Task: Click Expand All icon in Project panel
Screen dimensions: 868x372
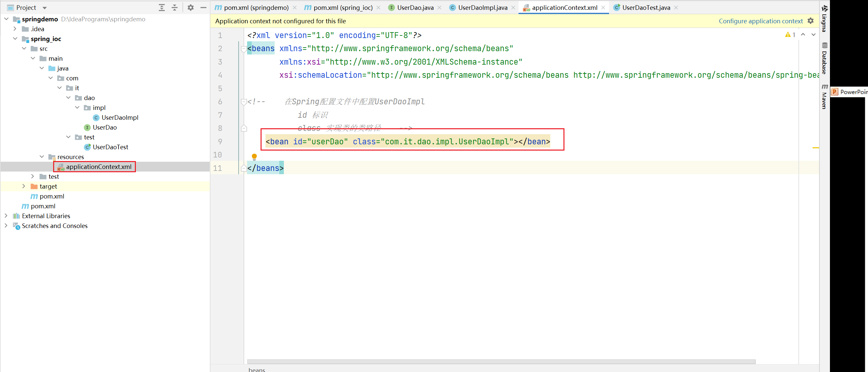Action: click(x=162, y=8)
